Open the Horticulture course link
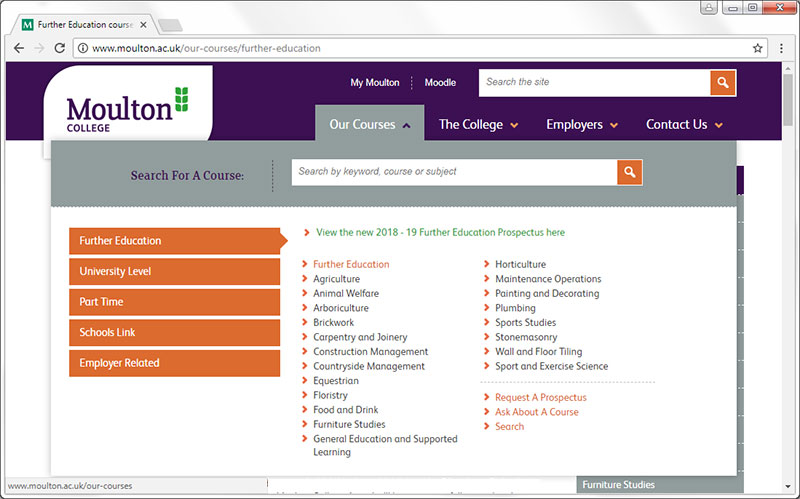Screen dimensions: 800x499 coord(520,264)
